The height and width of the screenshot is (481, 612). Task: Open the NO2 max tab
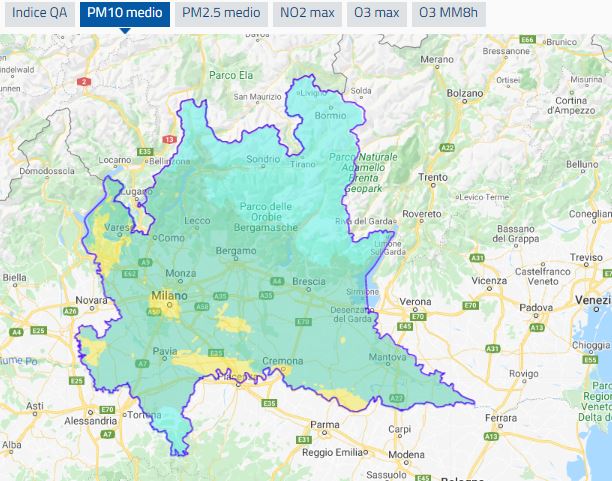306,14
